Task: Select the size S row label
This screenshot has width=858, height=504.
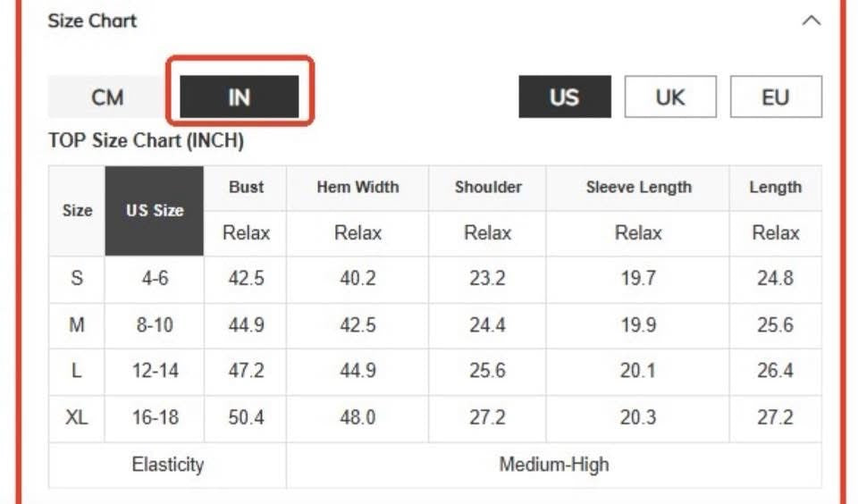Action: tap(77, 278)
